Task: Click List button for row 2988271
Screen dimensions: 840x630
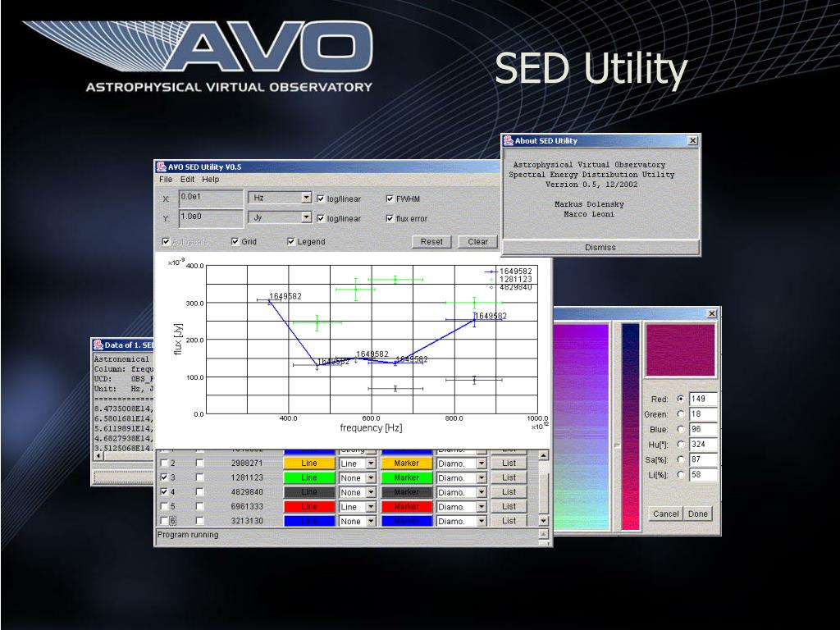Action: [509, 463]
